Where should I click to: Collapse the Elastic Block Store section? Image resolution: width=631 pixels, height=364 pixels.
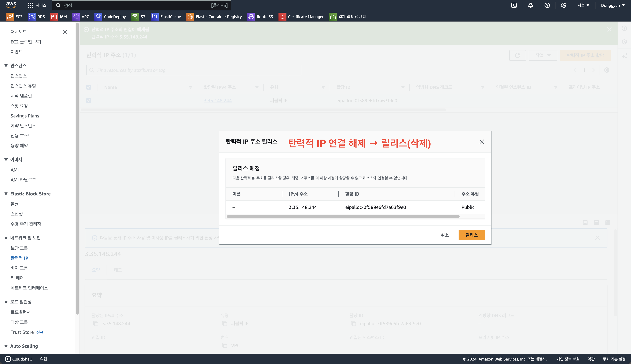click(x=6, y=194)
